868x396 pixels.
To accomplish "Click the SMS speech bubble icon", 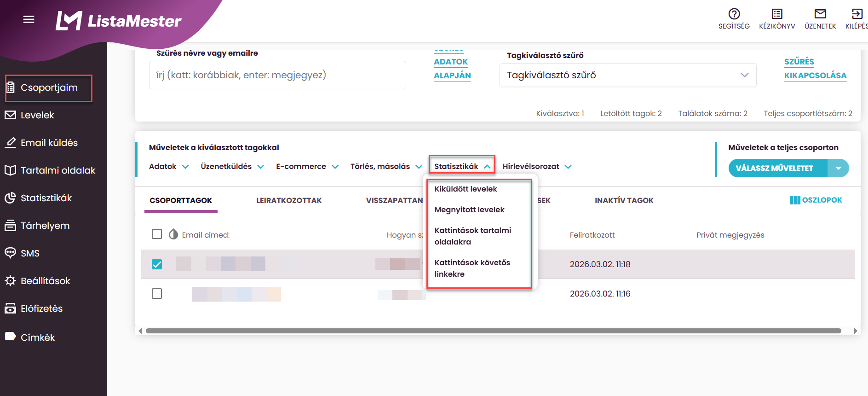I will coord(10,253).
